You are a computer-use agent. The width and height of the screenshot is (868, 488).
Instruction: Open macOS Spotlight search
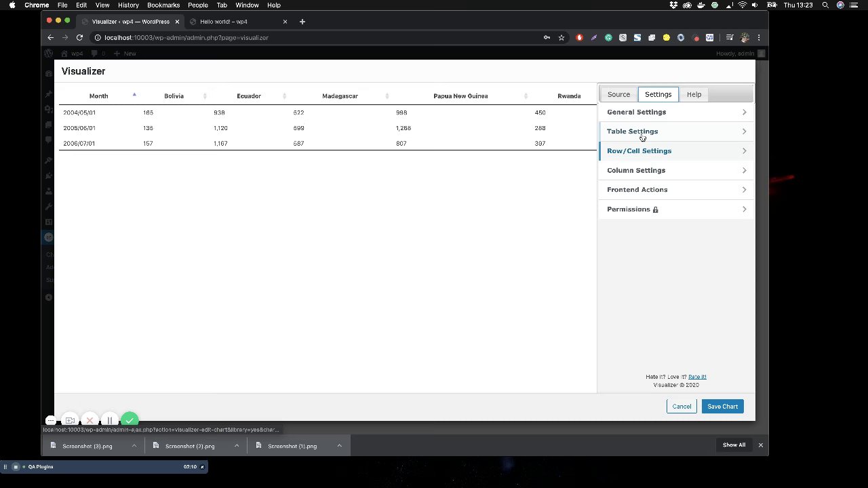click(825, 5)
